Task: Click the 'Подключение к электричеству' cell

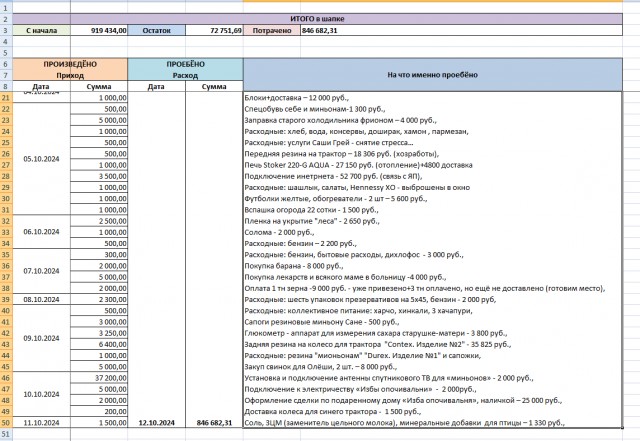Action: tap(433, 389)
